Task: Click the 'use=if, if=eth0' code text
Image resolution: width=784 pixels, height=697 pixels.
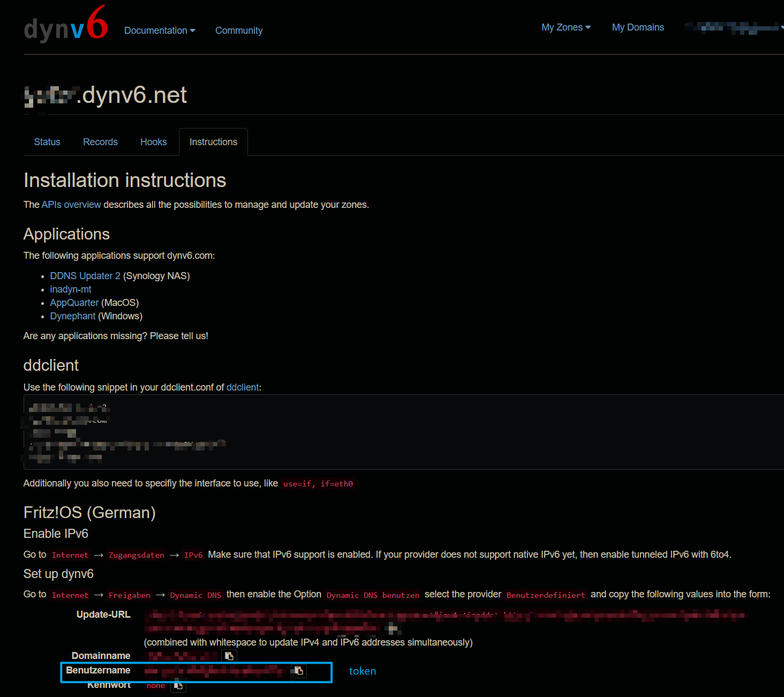Action: [x=318, y=484]
